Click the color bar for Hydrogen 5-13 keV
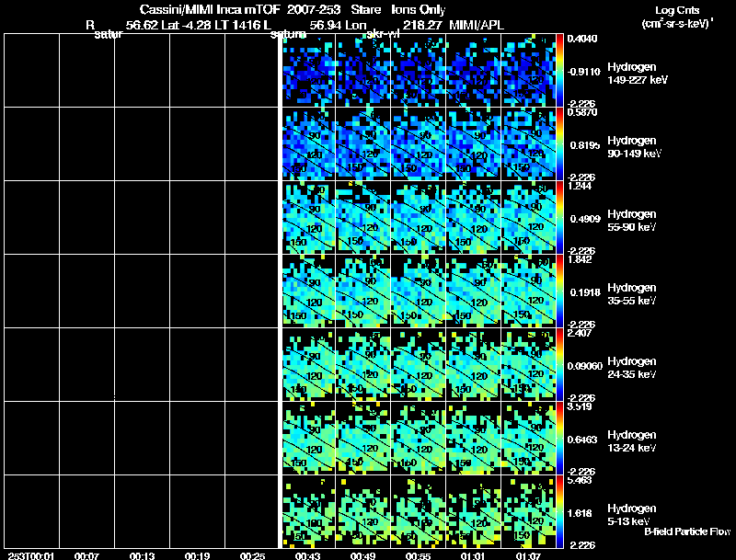 (x=559, y=512)
